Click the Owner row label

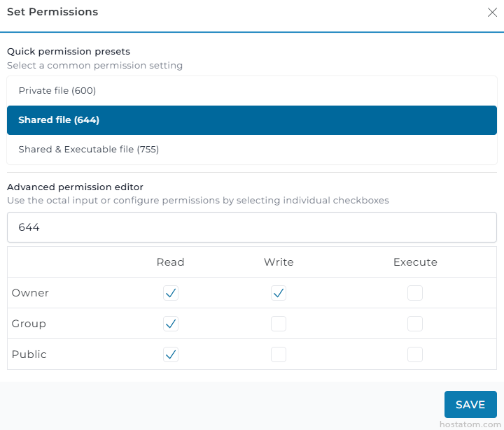pyautogui.click(x=30, y=293)
